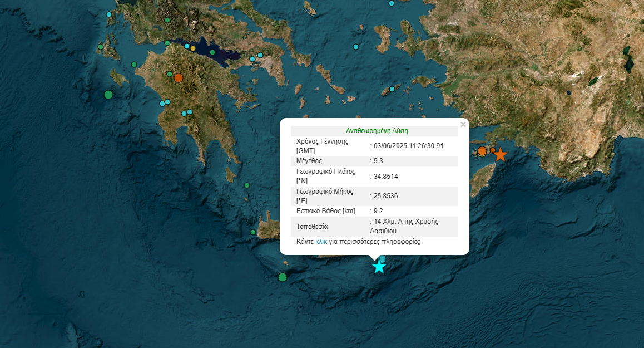Screen dimensions: 644x348
Task: Click the cyan circle nearest above the popup
Action: [x=392, y=89]
